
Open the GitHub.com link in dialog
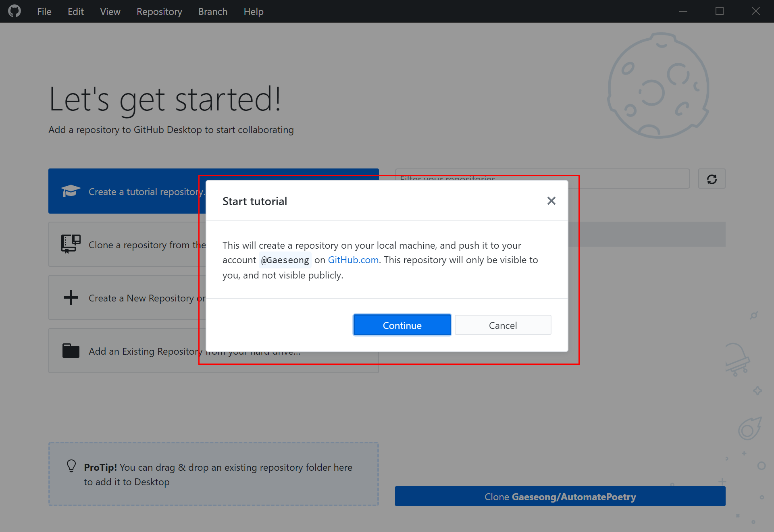tap(353, 260)
